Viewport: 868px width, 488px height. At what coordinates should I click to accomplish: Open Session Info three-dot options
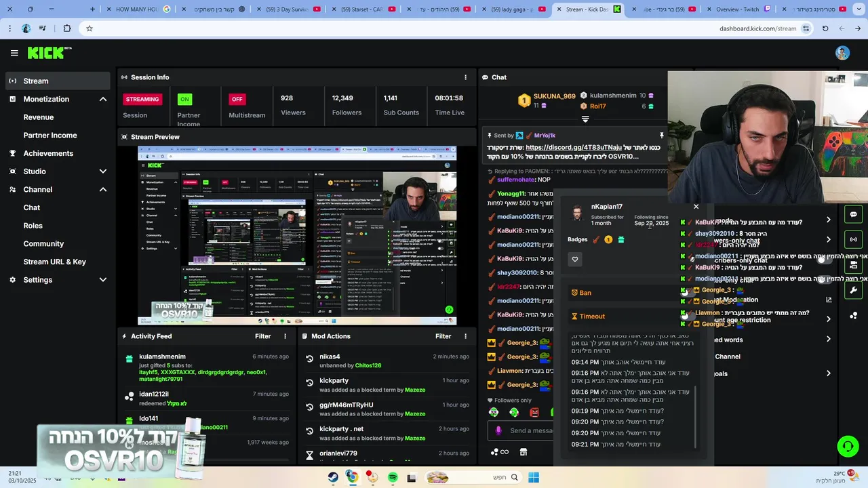(465, 77)
